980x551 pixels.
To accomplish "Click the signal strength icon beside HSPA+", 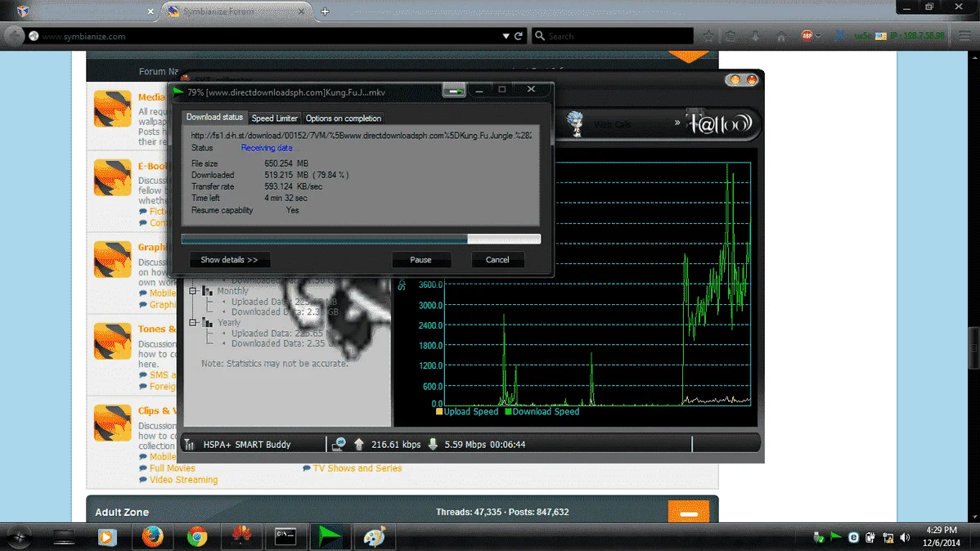I will click(190, 444).
